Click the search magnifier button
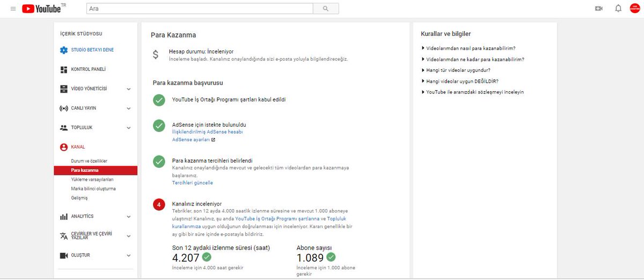 point(326,9)
